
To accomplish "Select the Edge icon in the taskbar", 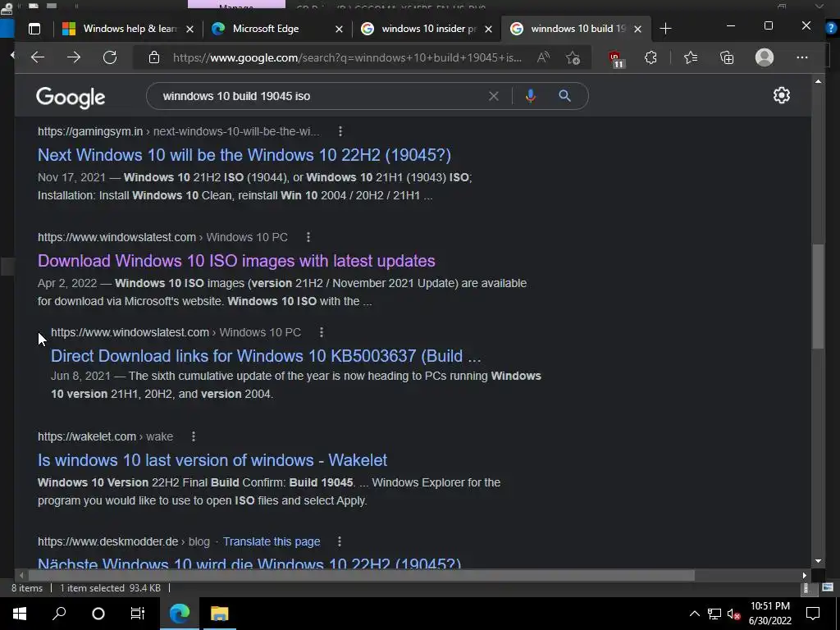I will point(180,614).
